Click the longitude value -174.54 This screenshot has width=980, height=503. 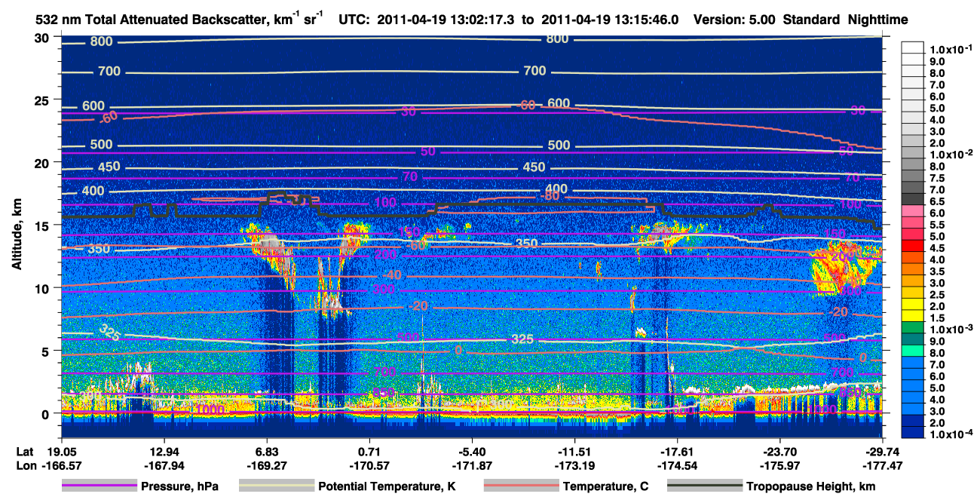(x=677, y=465)
